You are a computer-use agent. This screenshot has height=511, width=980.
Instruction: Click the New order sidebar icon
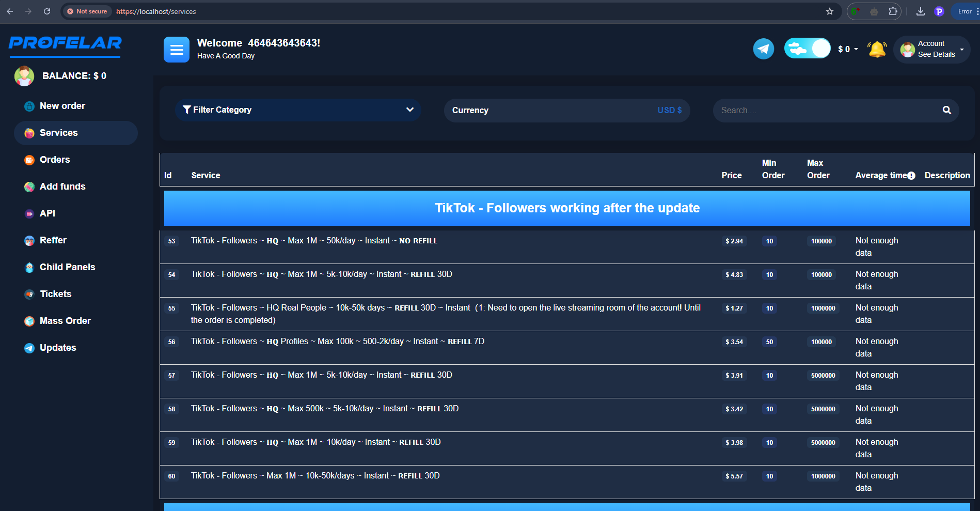click(x=29, y=106)
